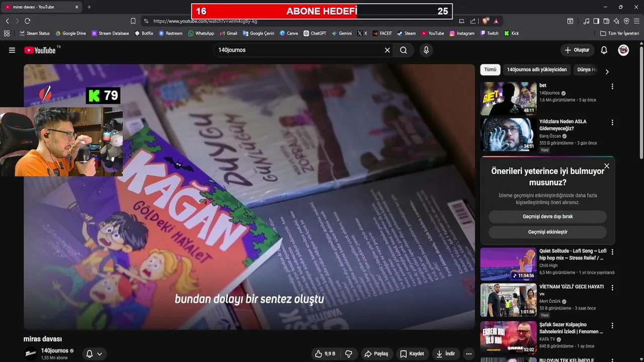Click 'Geçmişi etkinleştir' button
Viewport: 644px width, 362px height.
547,232
